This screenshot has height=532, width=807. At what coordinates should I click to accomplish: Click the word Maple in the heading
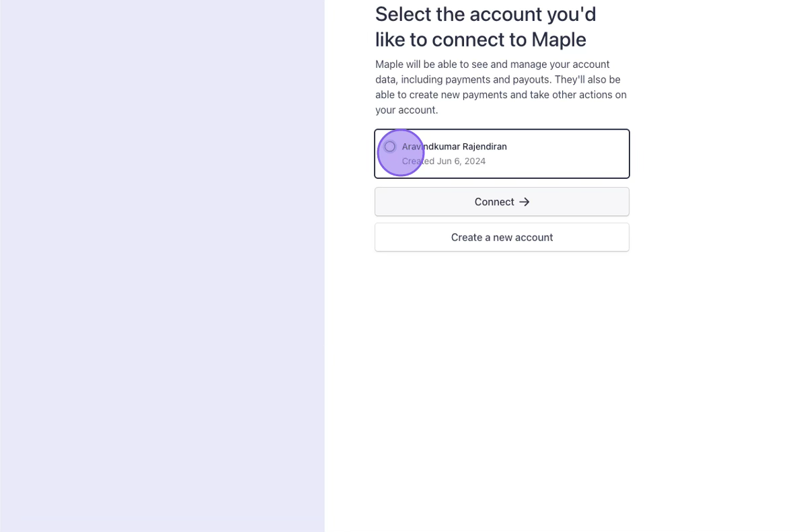[558, 40]
